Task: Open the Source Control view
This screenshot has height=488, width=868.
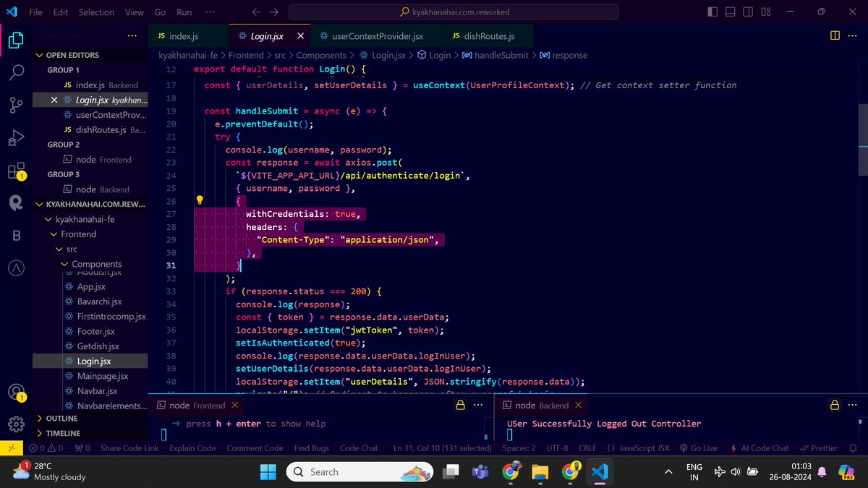Action: tap(16, 106)
